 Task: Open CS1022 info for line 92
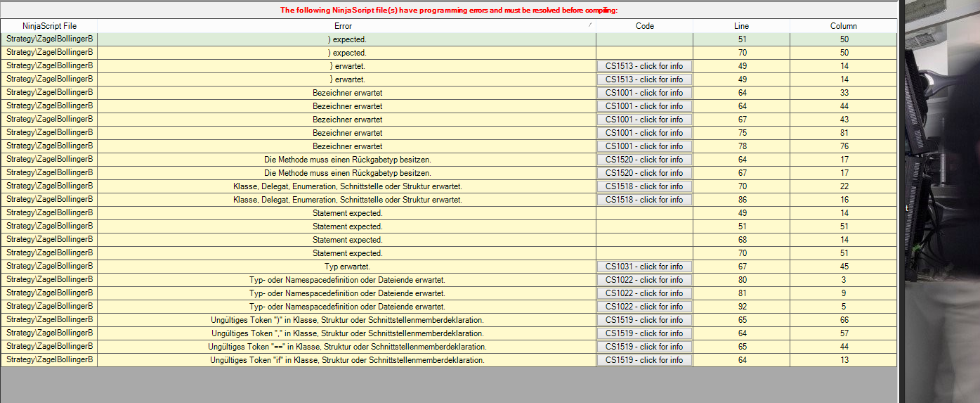point(644,307)
